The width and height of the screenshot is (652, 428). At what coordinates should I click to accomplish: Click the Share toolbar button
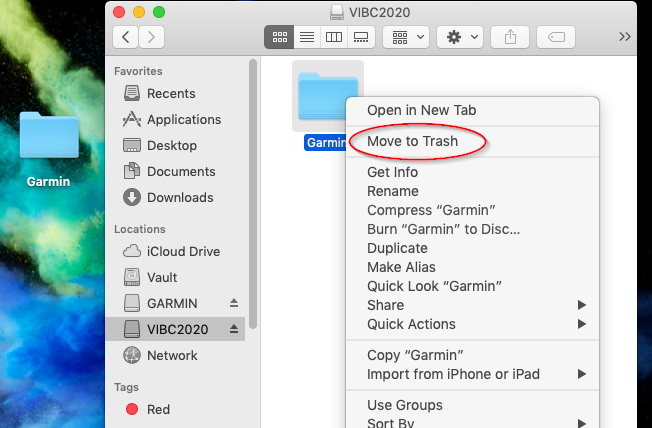coord(510,37)
